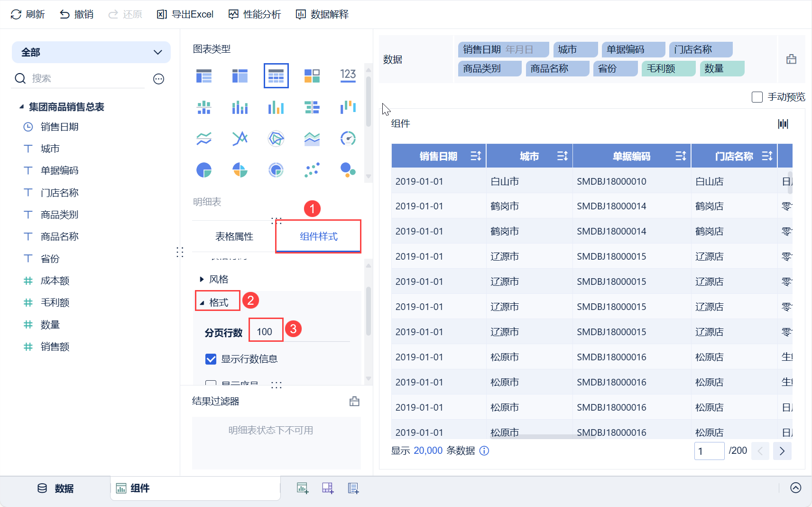Click the column-width icon in the 组件 header

click(783, 124)
